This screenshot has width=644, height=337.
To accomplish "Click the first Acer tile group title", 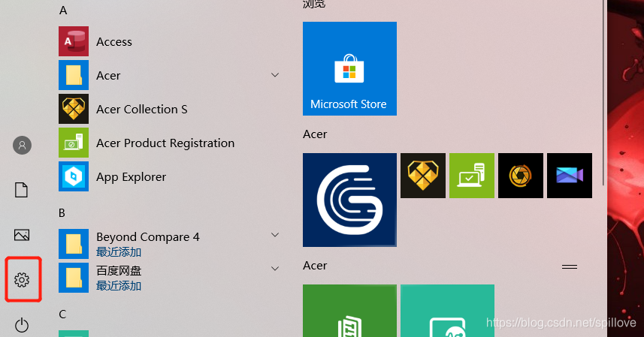I will [315, 134].
